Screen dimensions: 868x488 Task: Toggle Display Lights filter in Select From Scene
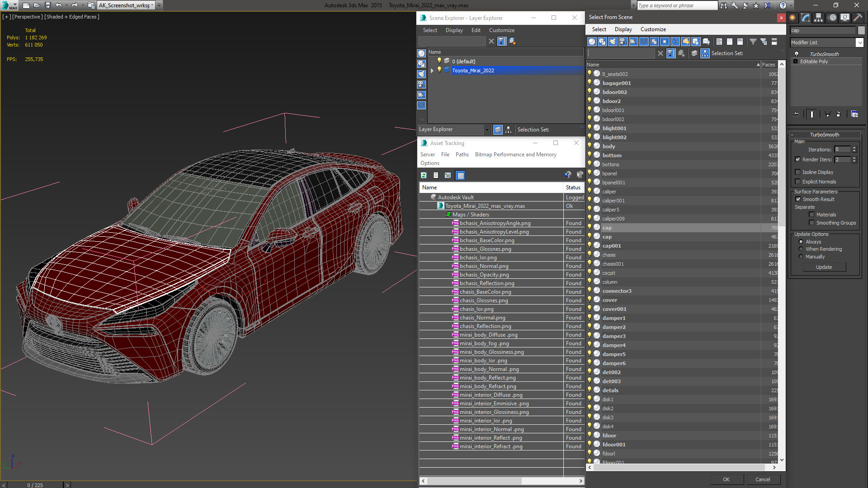(x=613, y=42)
